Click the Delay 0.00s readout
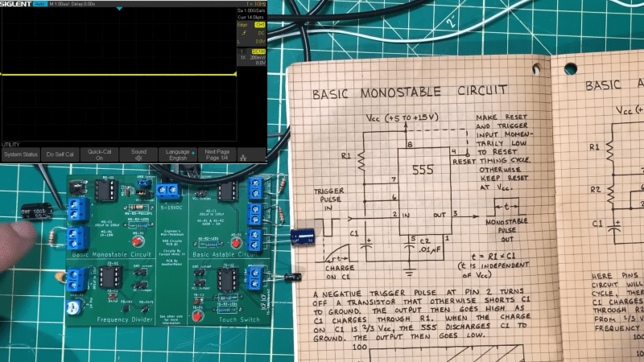644x362 pixels. (x=85, y=4)
